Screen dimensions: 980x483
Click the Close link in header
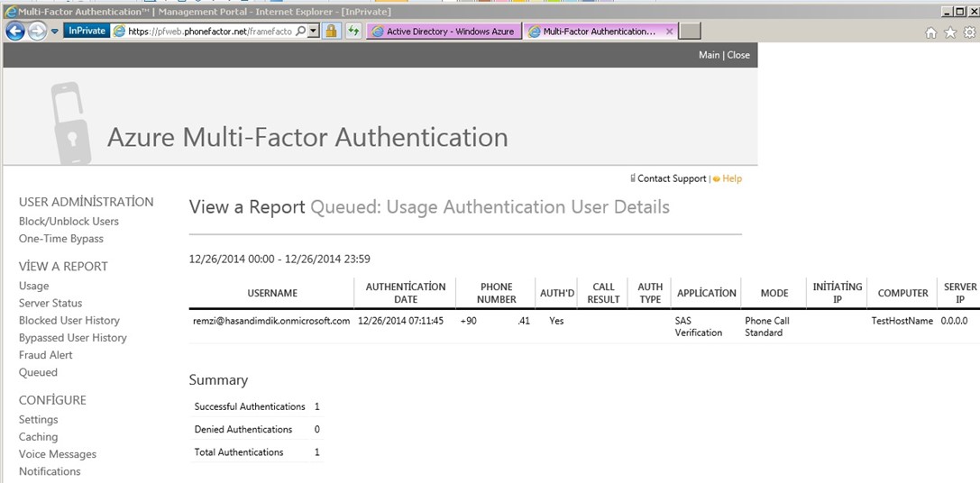(738, 55)
